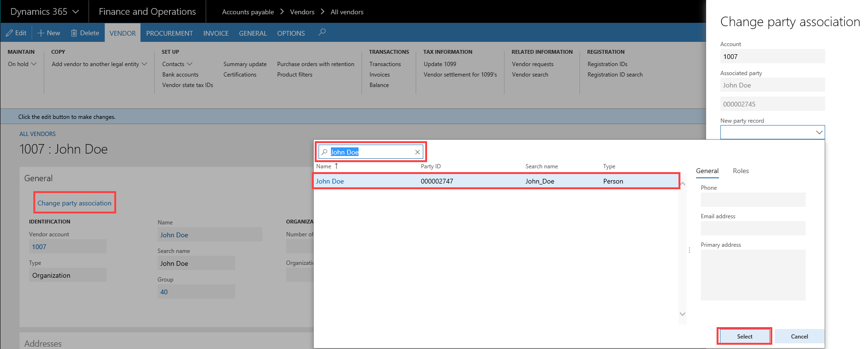Switch to the Roles tab
The height and width of the screenshot is (349, 868).
pos(740,171)
